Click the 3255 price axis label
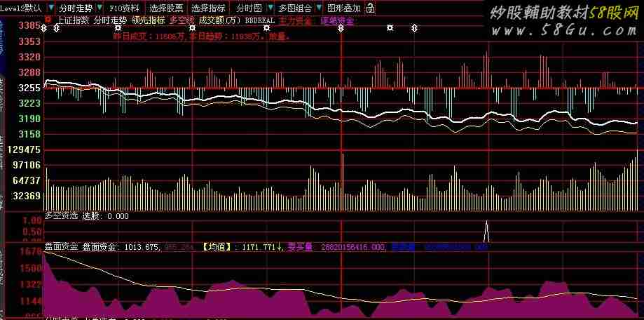Screen dimensions: 644x320 click(29, 88)
